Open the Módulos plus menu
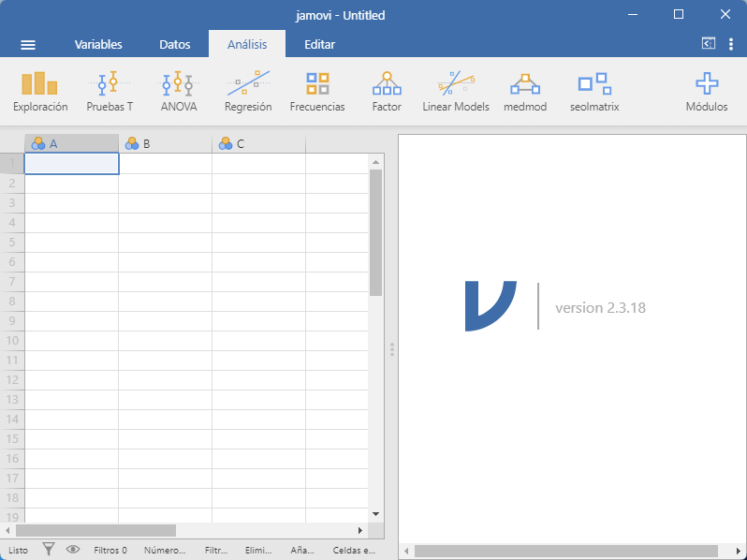The width and height of the screenshot is (747, 560). coord(707,93)
